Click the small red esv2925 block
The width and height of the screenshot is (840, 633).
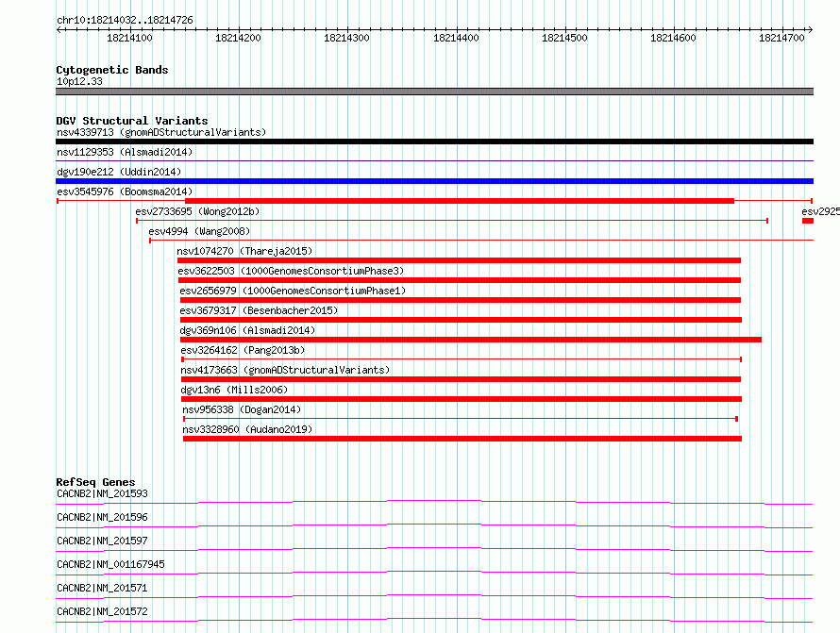[x=808, y=221]
